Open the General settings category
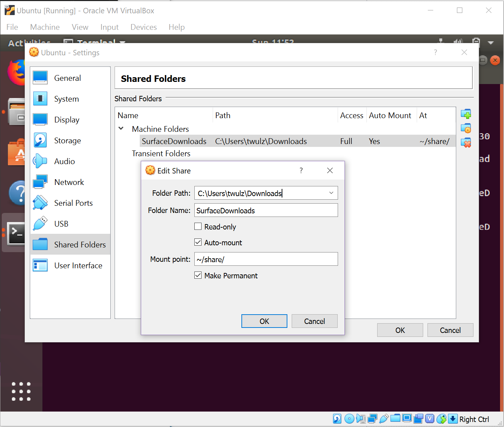 pyautogui.click(x=70, y=78)
